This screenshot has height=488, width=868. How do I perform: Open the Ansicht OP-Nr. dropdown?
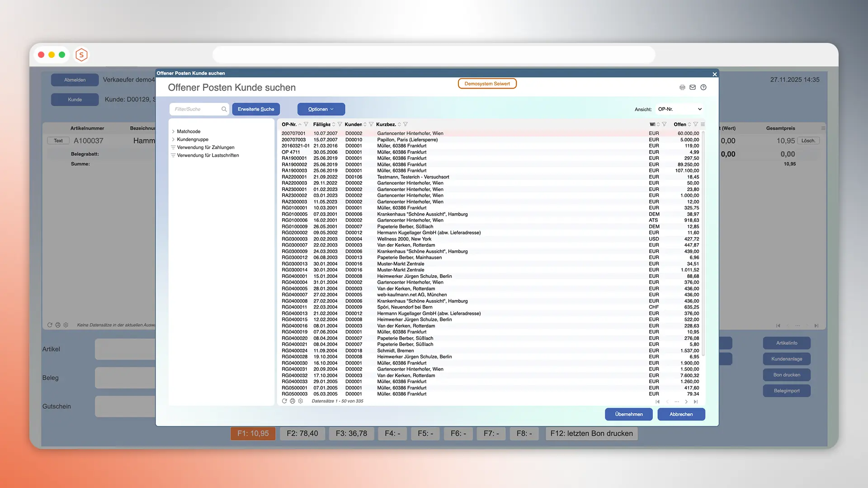(x=679, y=109)
